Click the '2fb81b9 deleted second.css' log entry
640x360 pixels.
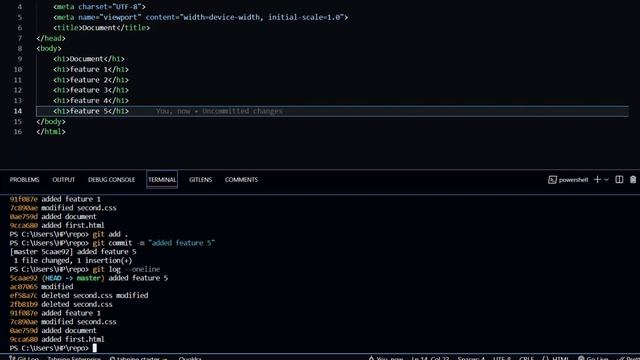[61, 304]
